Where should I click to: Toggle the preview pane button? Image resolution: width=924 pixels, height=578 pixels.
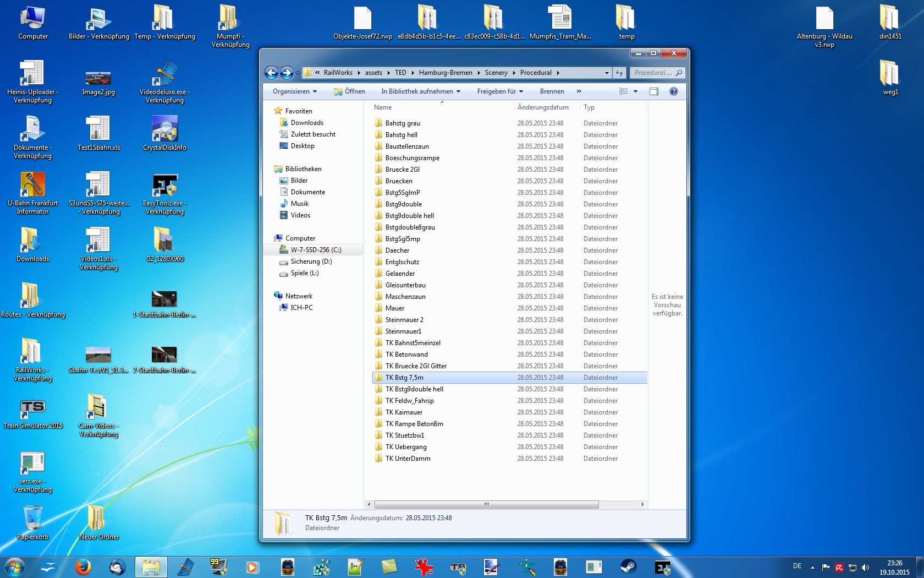coord(653,91)
